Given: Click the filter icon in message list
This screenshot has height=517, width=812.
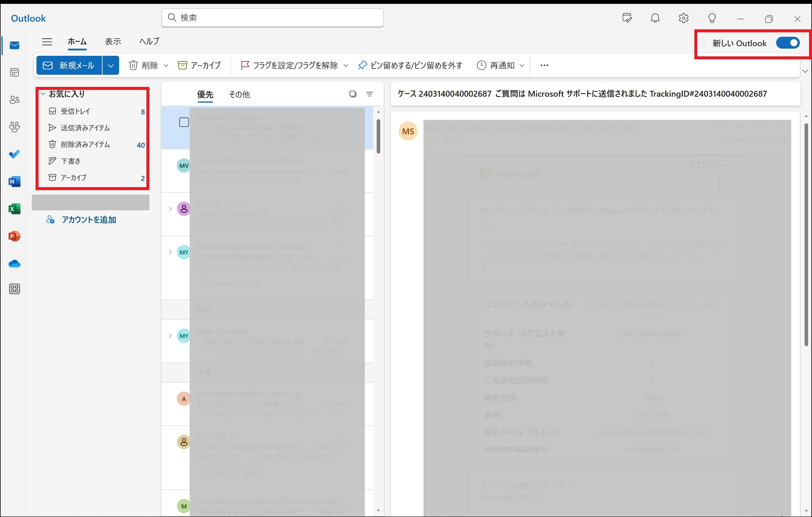Looking at the screenshot, I should tap(370, 94).
